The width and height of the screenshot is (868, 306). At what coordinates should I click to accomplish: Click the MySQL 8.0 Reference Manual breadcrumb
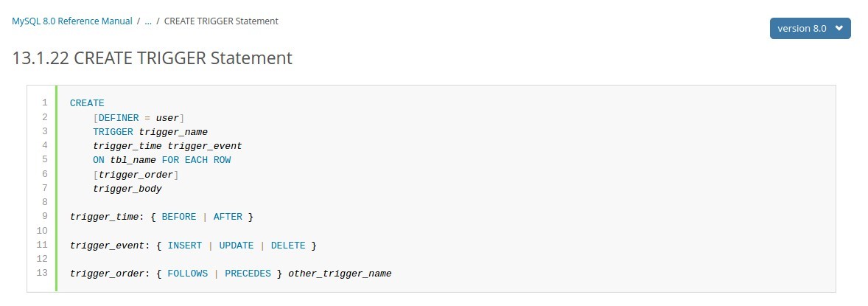click(x=72, y=21)
